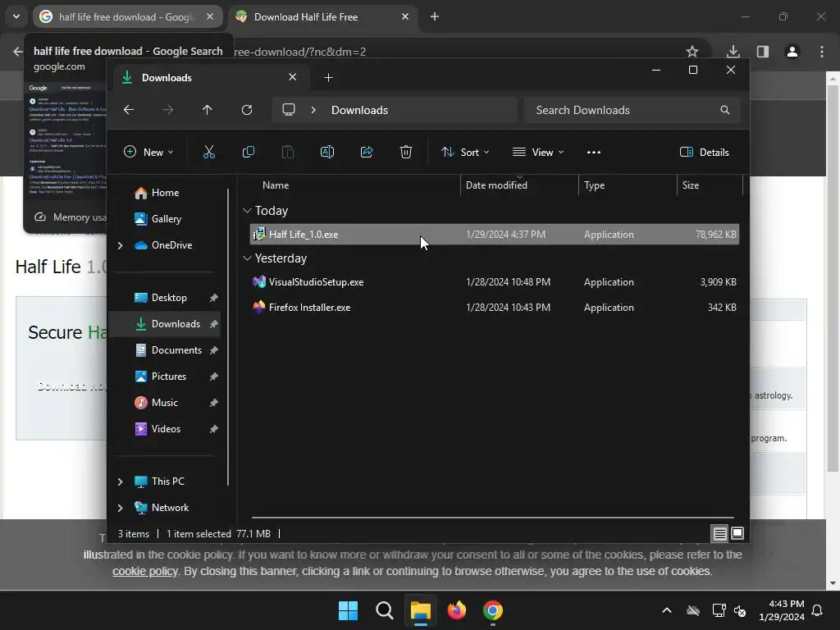
Task: Open the Sort dropdown
Action: [x=465, y=152]
